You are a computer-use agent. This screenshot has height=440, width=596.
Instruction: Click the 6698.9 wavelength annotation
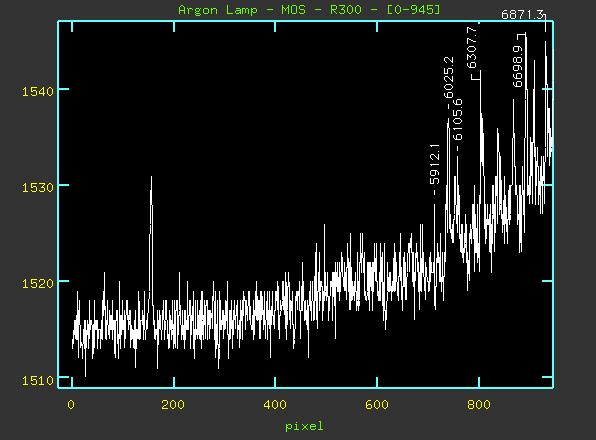click(518, 66)
